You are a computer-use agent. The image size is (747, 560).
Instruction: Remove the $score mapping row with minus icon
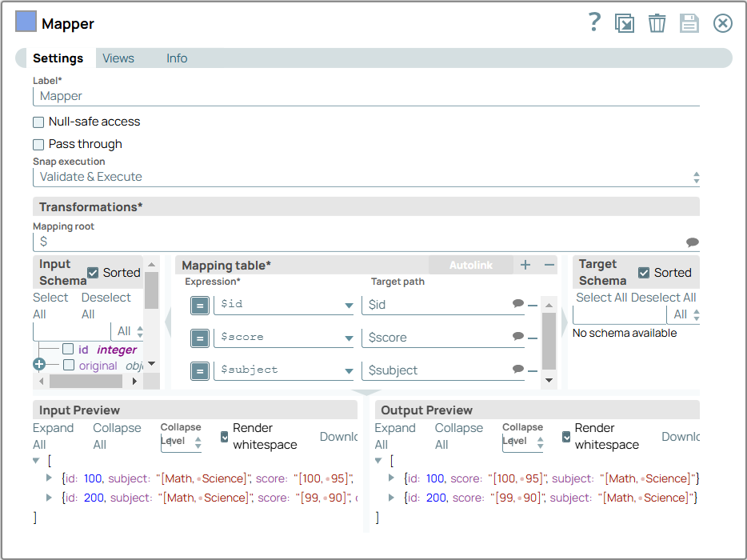(x=533, y=338)
